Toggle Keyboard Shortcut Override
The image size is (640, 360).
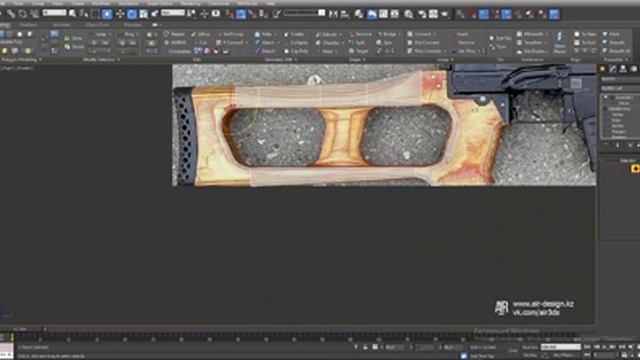(216, 14)
